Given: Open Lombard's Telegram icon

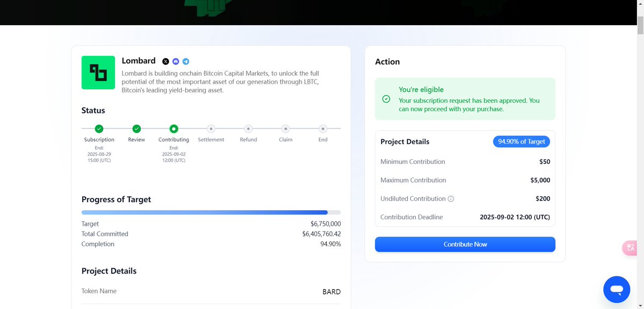Looking at the screenshot, I should 186,61.
